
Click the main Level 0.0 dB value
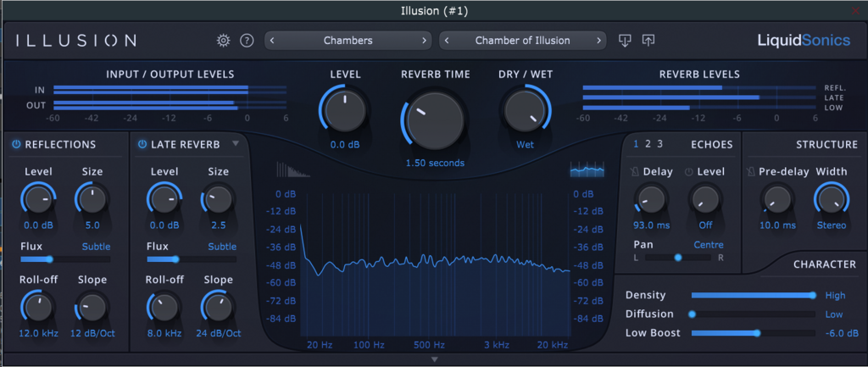tap(345, 144)
